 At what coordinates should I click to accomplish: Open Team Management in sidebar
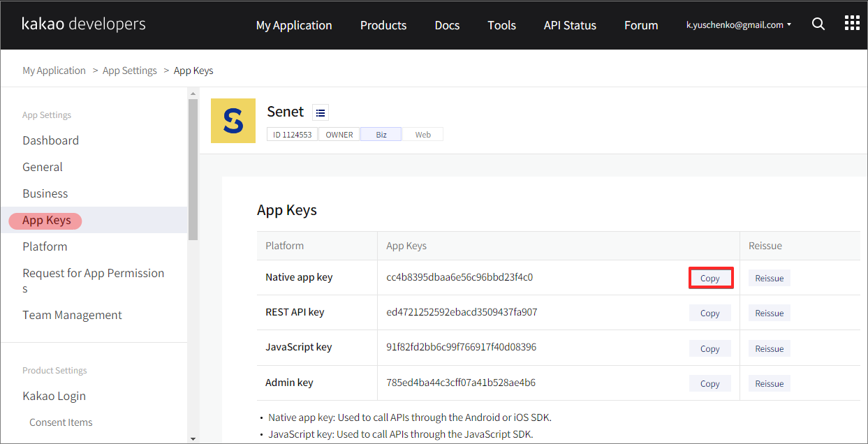(72, 315)
